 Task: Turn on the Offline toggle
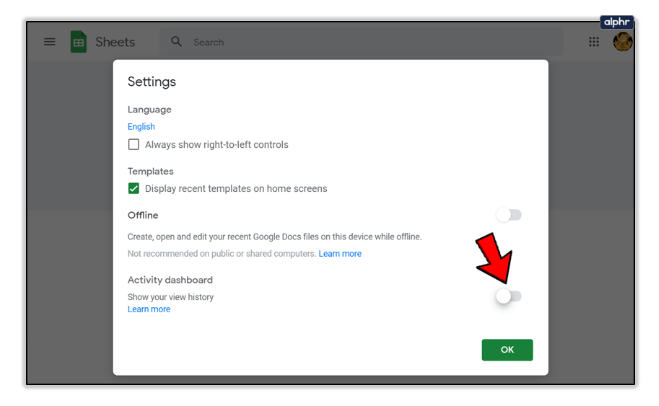[509, 215]
